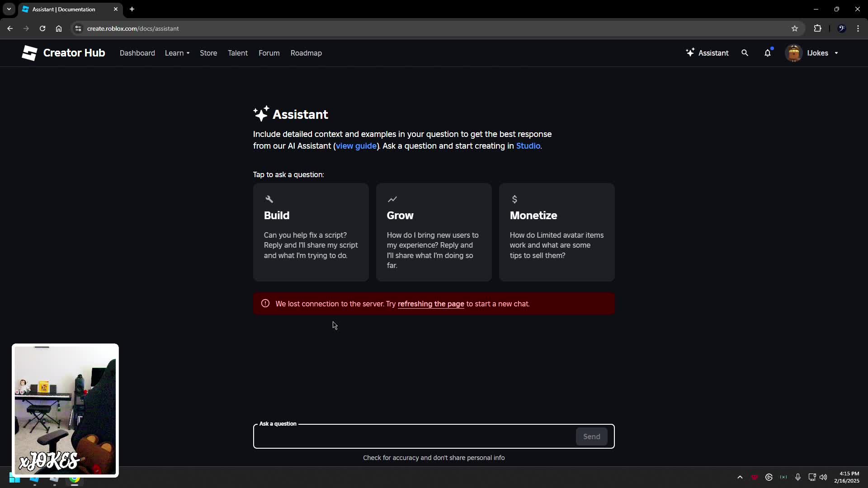Viewport: 868px width, 488px height.
Task: Open the Talent page
Action: 238,53
